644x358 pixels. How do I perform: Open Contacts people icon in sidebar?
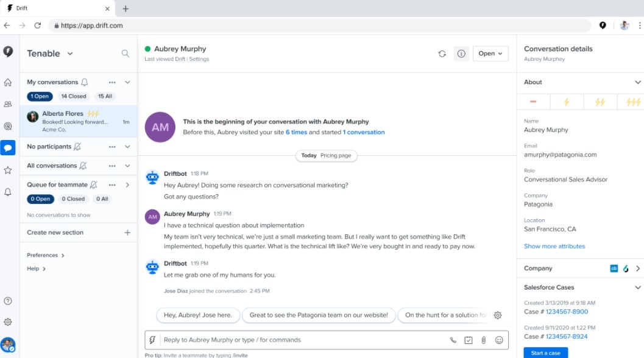[8, 104]
